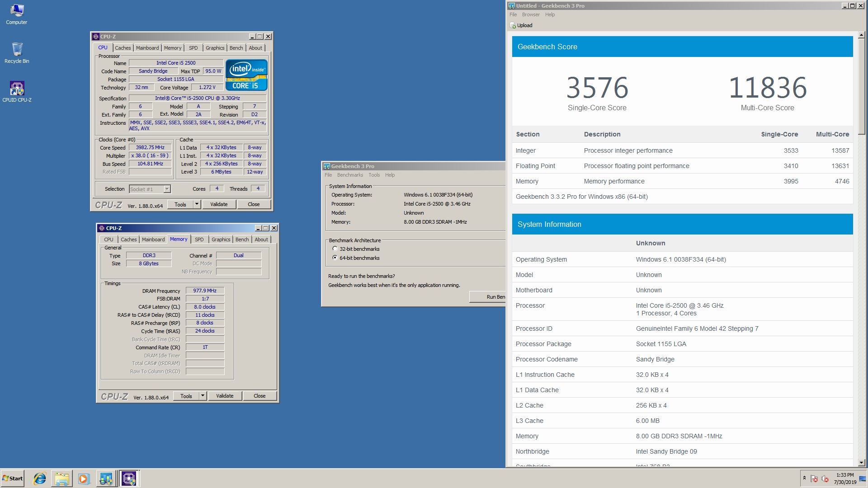
Task: Open the Benchmarks menu in Geekbench launcher
Action: pyautogui.click(x=350, y=175)
